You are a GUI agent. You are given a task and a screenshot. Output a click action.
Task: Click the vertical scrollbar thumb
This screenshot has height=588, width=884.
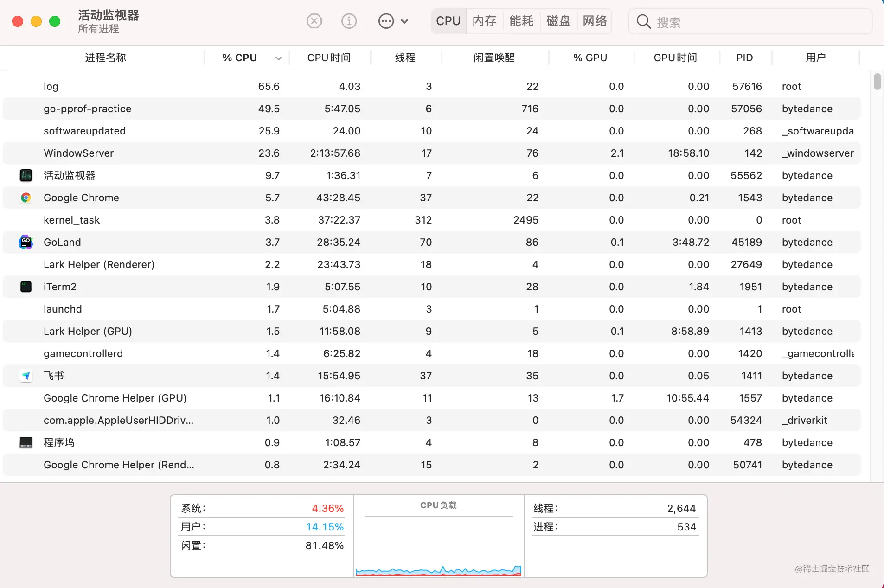(877, 81)
